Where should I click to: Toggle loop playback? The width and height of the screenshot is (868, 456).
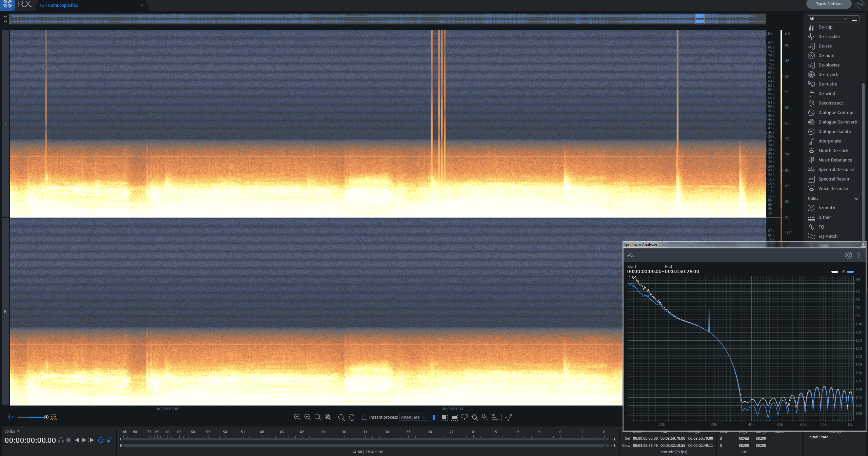click(x=101, y=440)
